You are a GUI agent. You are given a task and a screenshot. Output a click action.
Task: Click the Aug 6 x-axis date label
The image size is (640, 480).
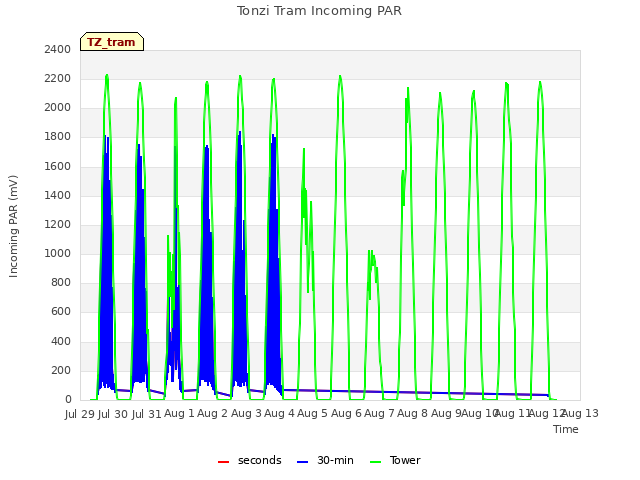[346, 413]
